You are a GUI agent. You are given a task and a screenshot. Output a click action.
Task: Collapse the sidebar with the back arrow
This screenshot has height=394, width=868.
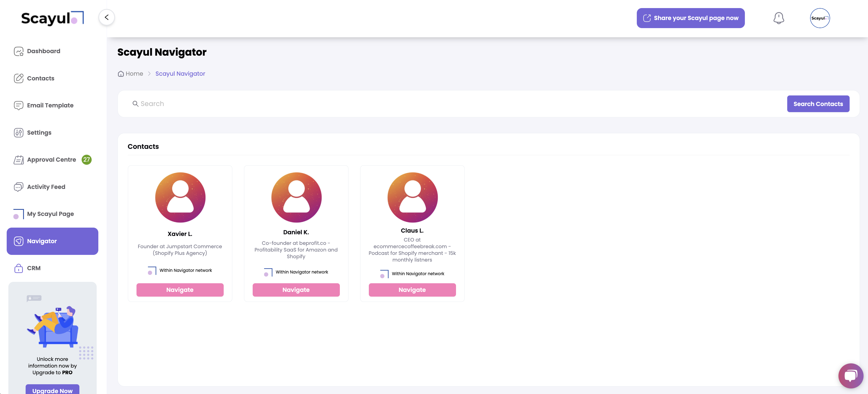[106, 17]
